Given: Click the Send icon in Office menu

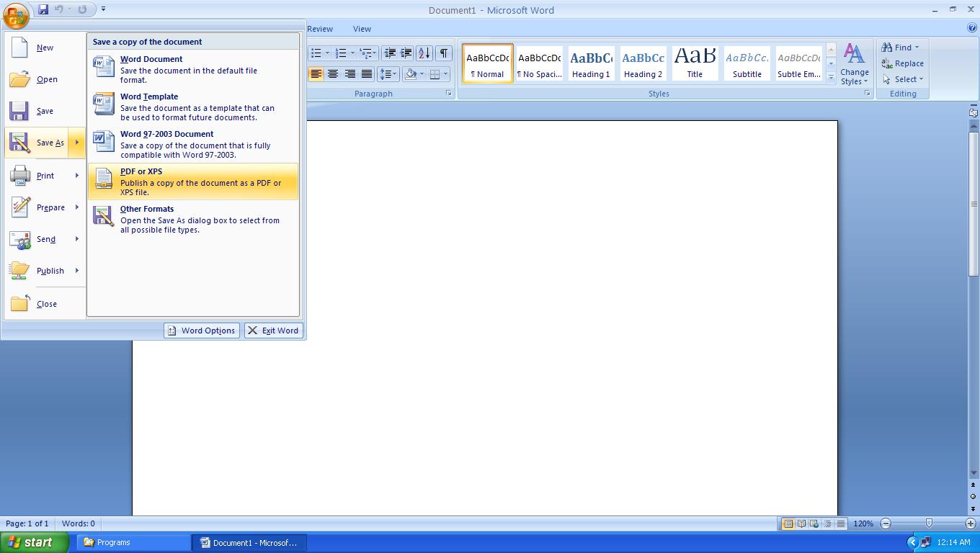Looking at the screenshot, I should tap(20, 239).
